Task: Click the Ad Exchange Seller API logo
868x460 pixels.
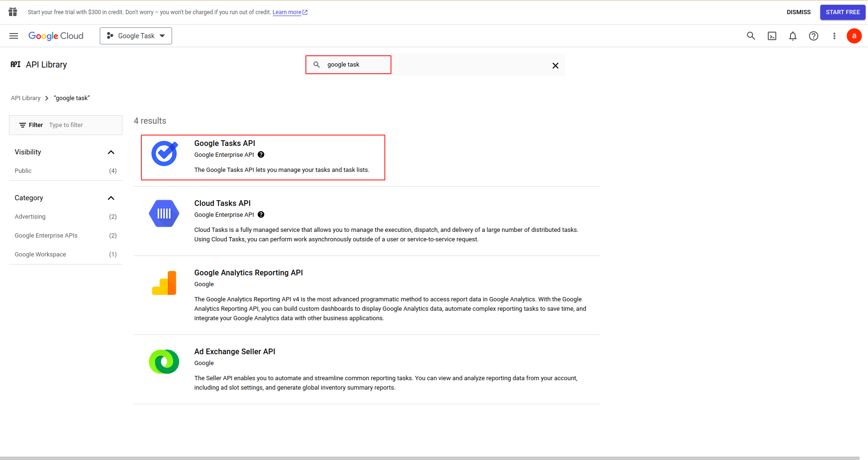Action: (164, 362)
